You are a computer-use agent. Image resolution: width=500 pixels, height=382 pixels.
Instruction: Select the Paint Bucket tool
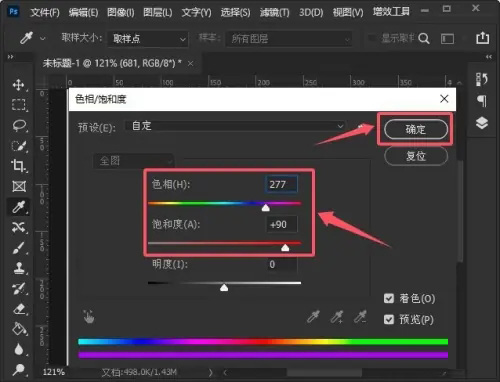tap(19, 329)
